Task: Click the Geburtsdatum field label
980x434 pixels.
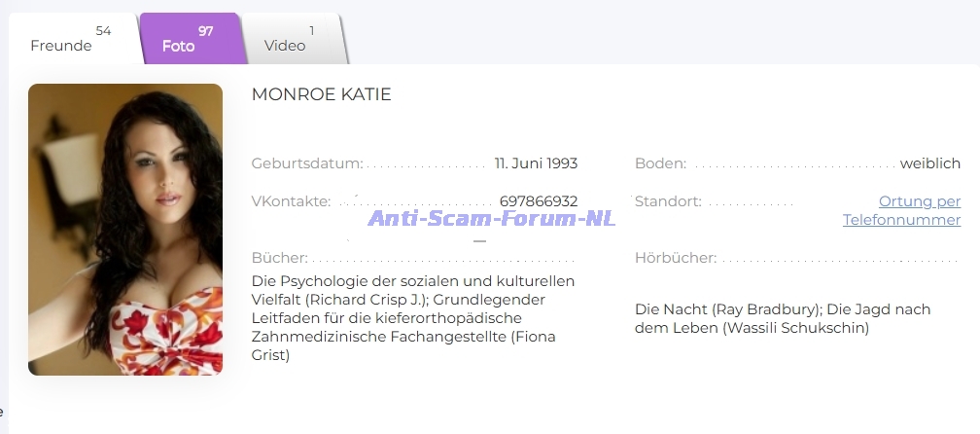Action: (x=307, y=163)
